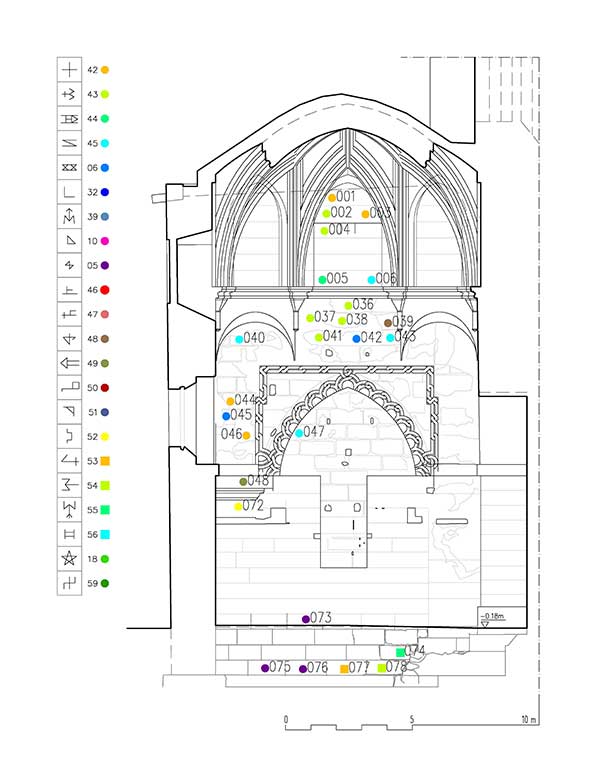Click the triangle symbol labeled 10

click(70, 241)
